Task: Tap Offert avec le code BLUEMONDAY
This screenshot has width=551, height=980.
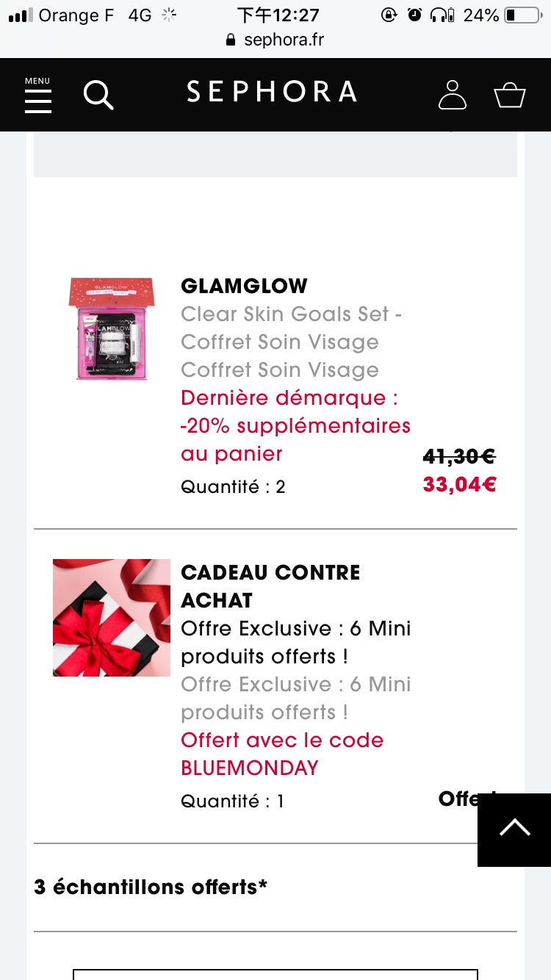Action: pyautogui.click(x=282, y=754)
